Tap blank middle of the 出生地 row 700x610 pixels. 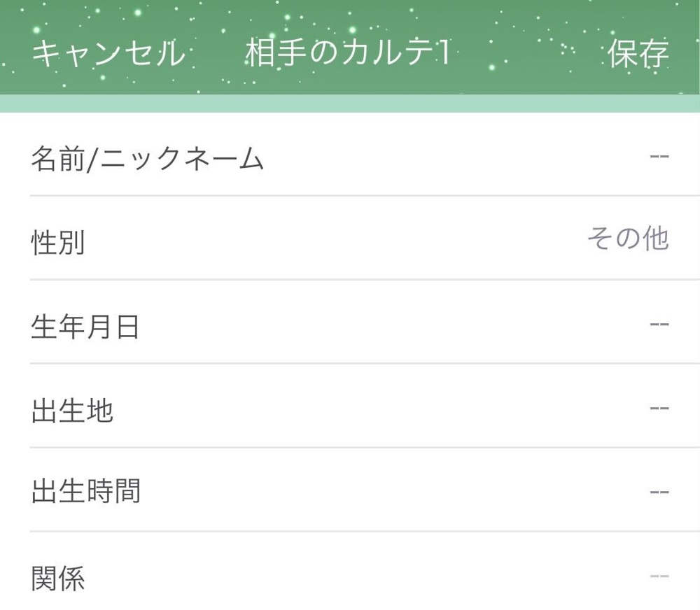[379, 406]
